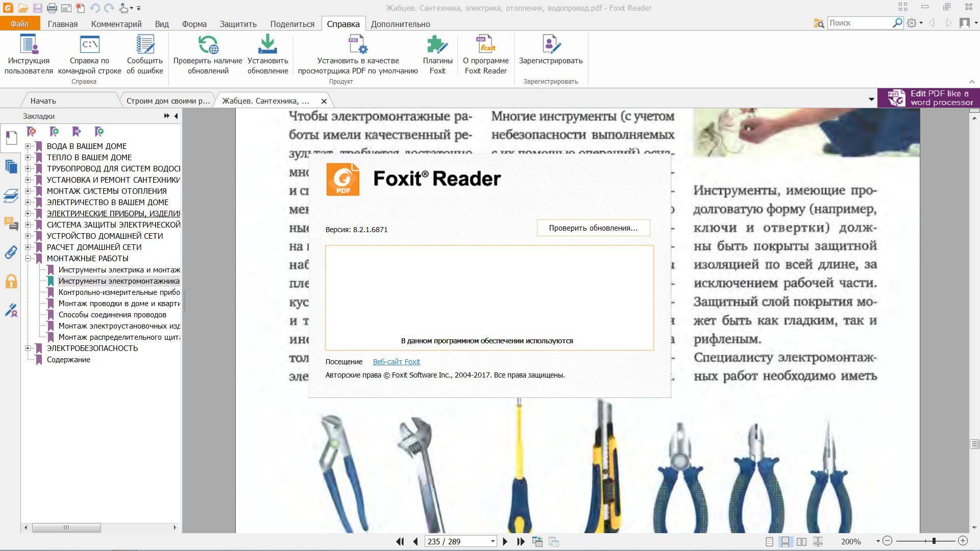
Task: Select bookmark Способы соединения проводов
Action: pos(112,315)
